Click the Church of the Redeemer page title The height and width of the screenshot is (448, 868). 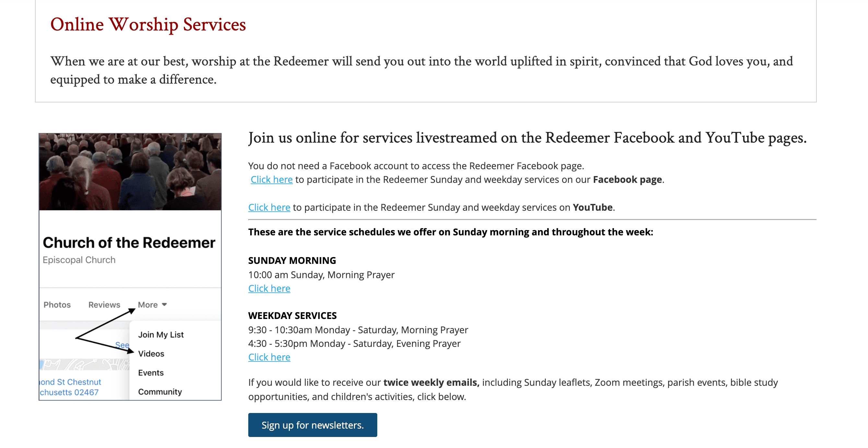[130, 242]
